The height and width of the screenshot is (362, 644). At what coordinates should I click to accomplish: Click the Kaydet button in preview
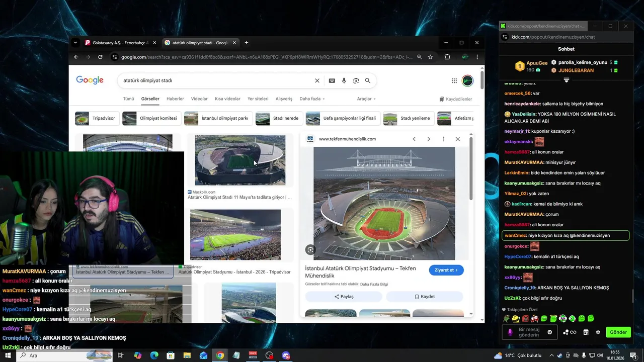pos(424,297)
